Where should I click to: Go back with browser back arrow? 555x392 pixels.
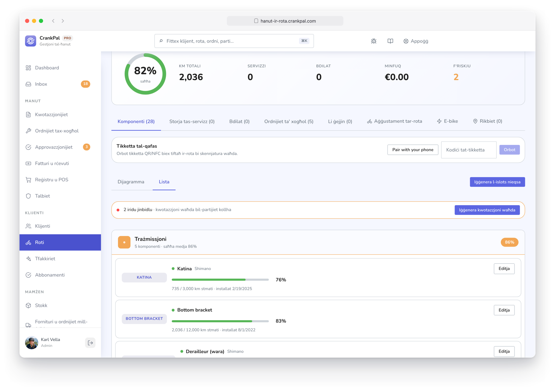(53, 21)
